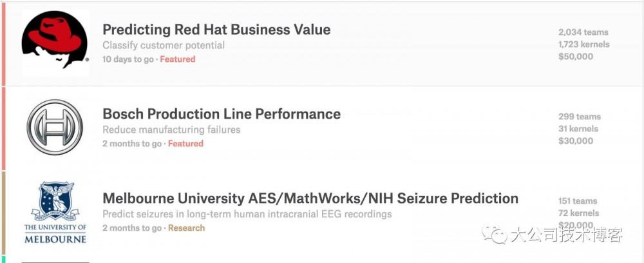Click the Bosch logo icon
Screen dimensions: 644x263
tap(55, 128)
